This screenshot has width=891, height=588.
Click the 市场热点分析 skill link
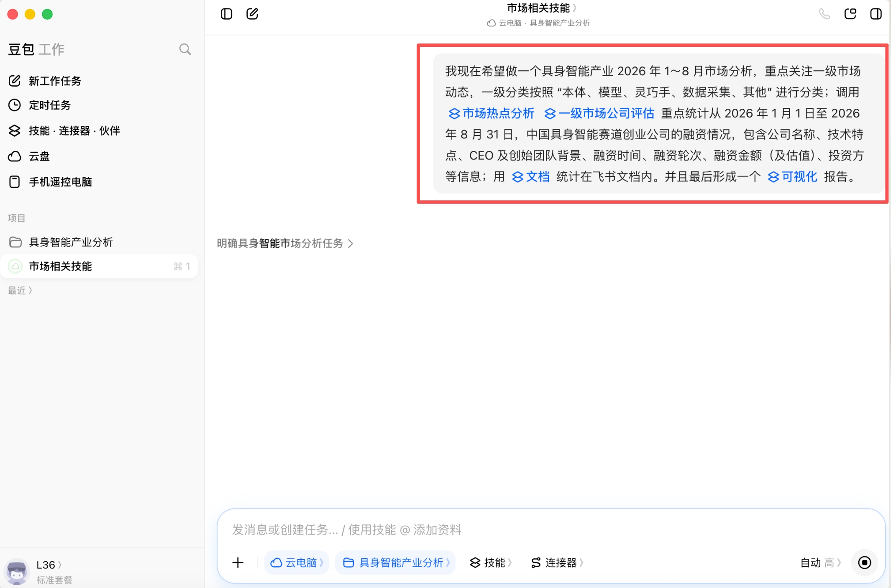(x=492, y=113)
